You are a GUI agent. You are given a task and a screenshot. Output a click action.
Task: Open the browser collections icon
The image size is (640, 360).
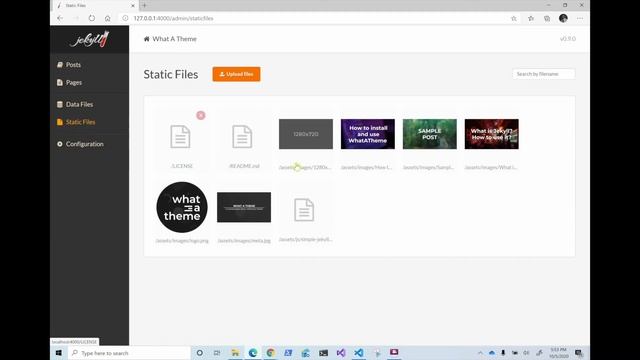(547, 18)
